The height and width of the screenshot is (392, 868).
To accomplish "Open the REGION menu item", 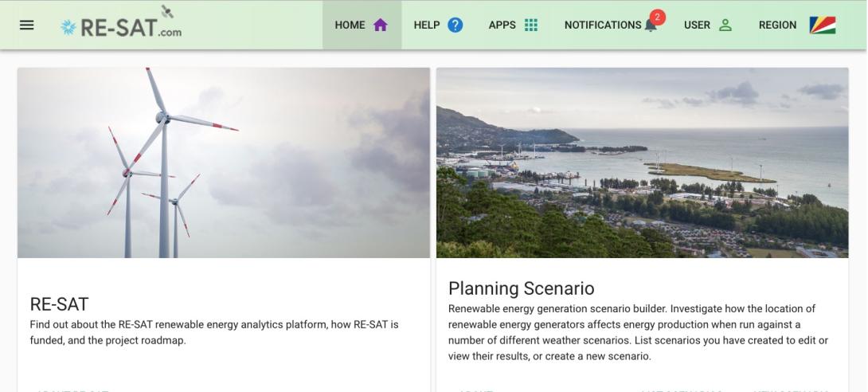I will click(797, 25).
